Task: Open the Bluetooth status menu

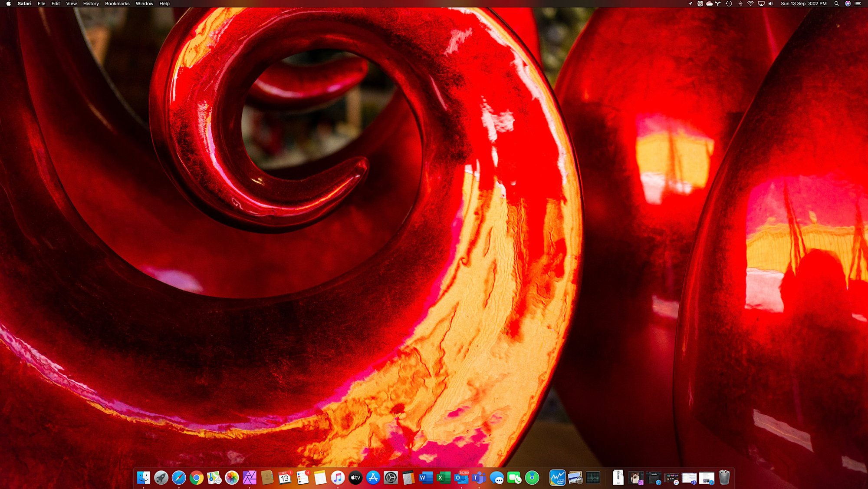Action: (740, 3)
